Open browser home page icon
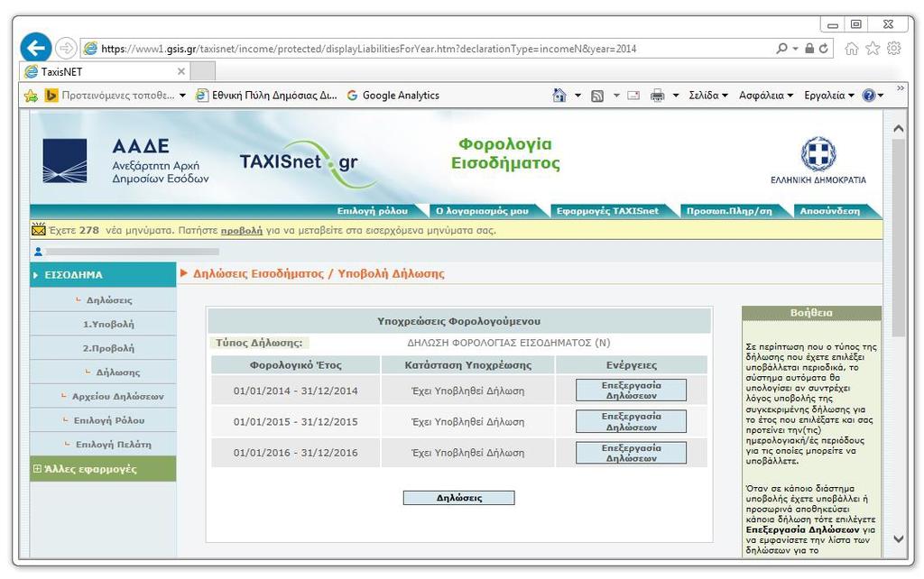The width and height of the screenshot is (924, 579). (852, 49)
